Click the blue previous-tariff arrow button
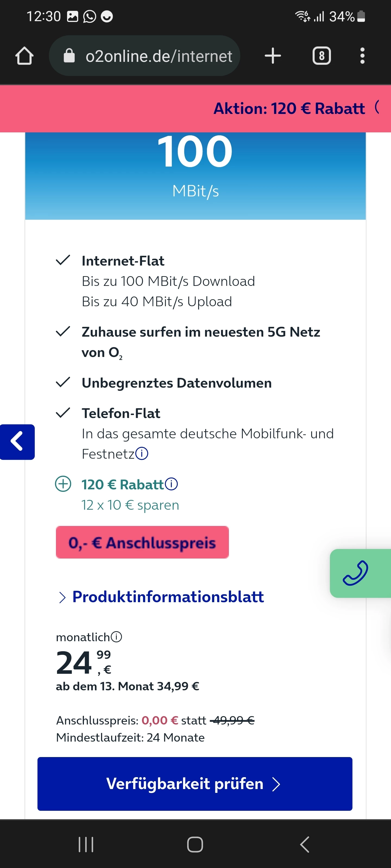 (17, 442)
